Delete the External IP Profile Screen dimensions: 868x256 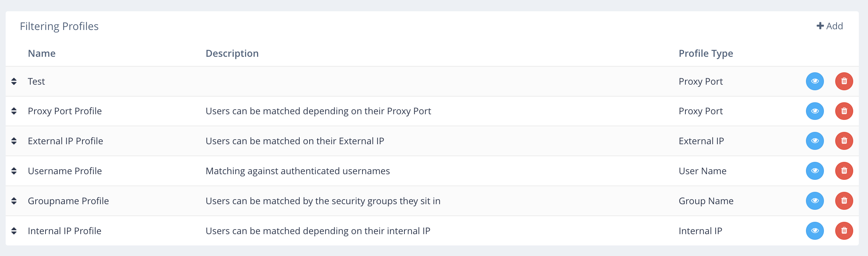coord(844,141)
